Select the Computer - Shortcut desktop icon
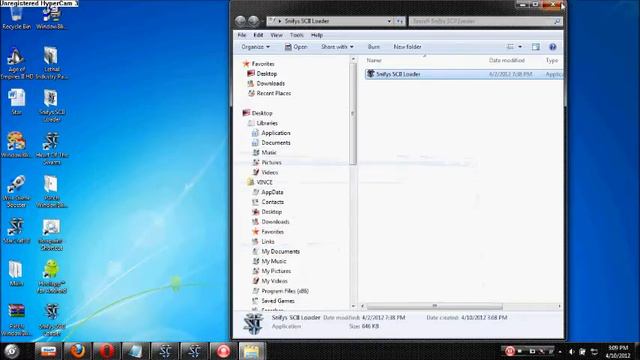 coord(51,235)
